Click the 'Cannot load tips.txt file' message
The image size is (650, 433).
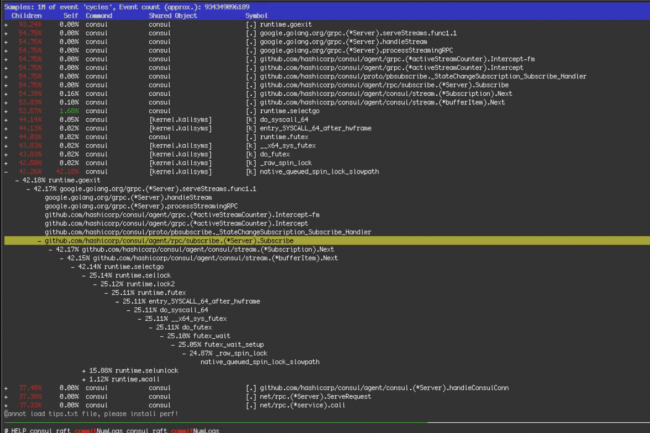click(x=91, y=414)
